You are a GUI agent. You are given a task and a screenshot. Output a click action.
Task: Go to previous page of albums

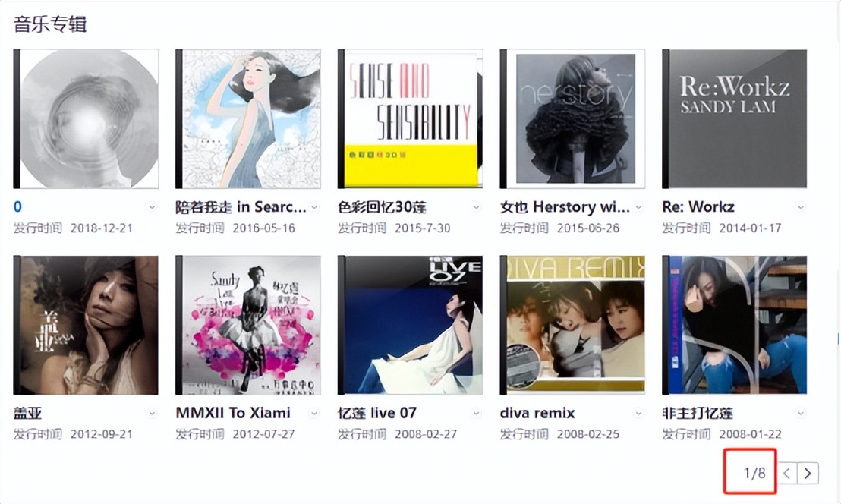(x=787, y=474)
